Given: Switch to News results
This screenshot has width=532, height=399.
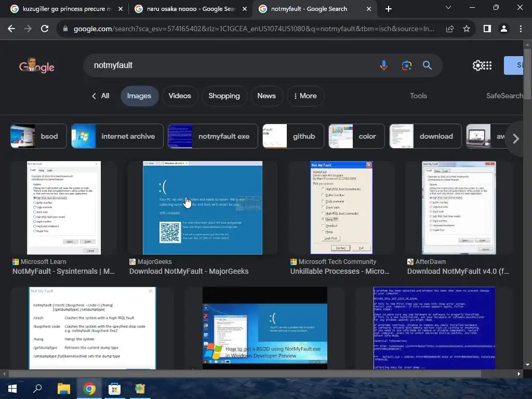Looking at the screenshot, I should click(267, 96).
